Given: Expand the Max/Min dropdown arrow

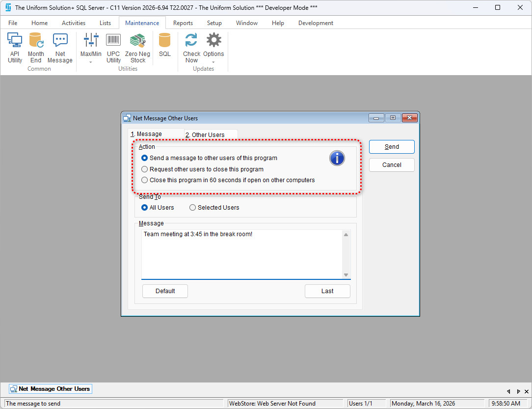Looking at the screenshot, I should click(x=91, y=62).
